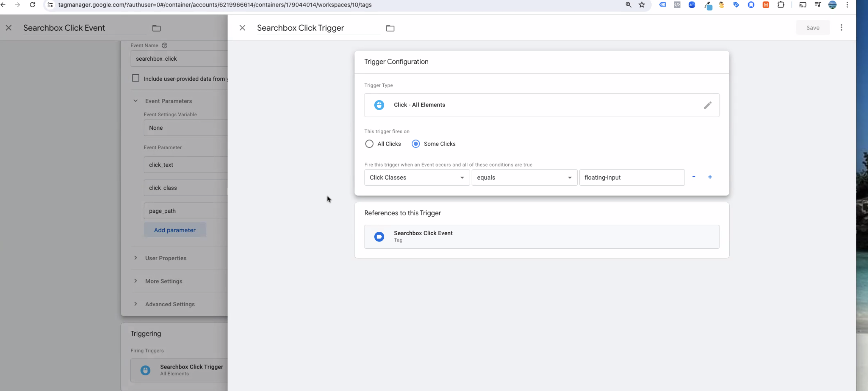Image resolution: width=868 pixels, height=391 pixels.
Task: Click the Trigger Configuration heading
Action: tap(396, 62)
